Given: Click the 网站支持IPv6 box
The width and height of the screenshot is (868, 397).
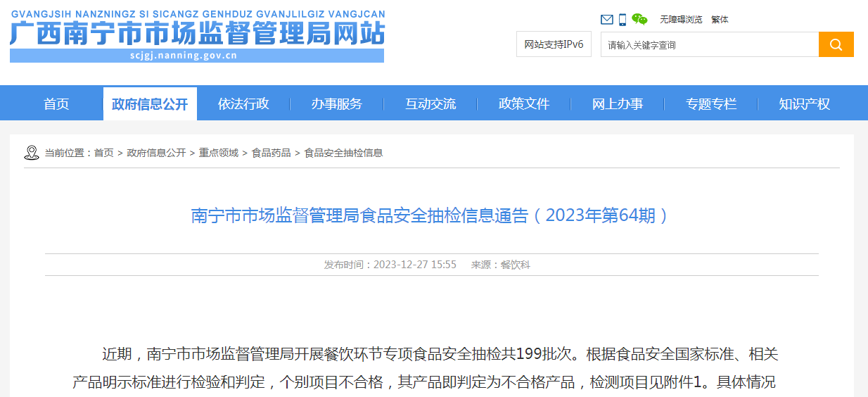Looking at the screenshot, I should point(554,44).
